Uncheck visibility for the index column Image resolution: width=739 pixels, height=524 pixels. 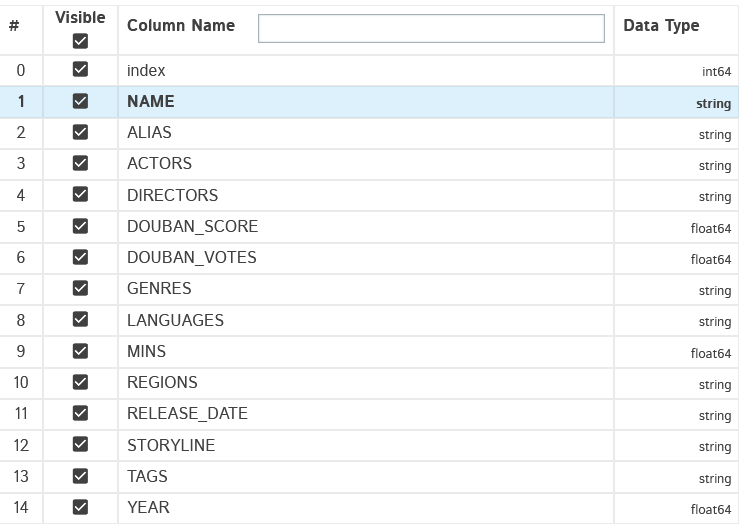pyautogui.click(x=81, y=70)
